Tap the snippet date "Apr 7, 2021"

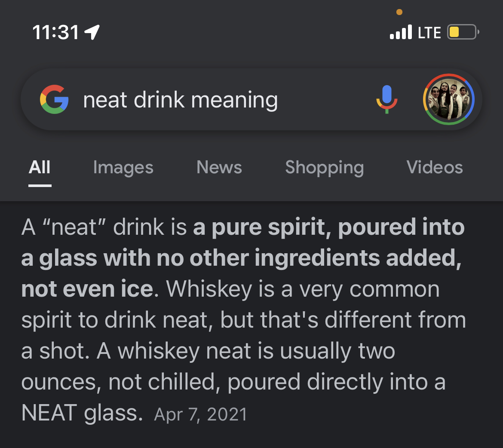tap(200, 414)
